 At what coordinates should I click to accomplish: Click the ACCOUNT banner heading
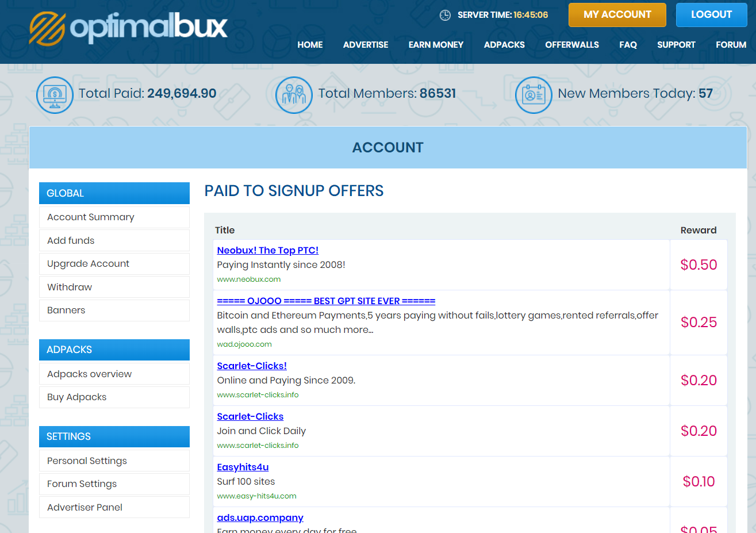pos(387,148)
